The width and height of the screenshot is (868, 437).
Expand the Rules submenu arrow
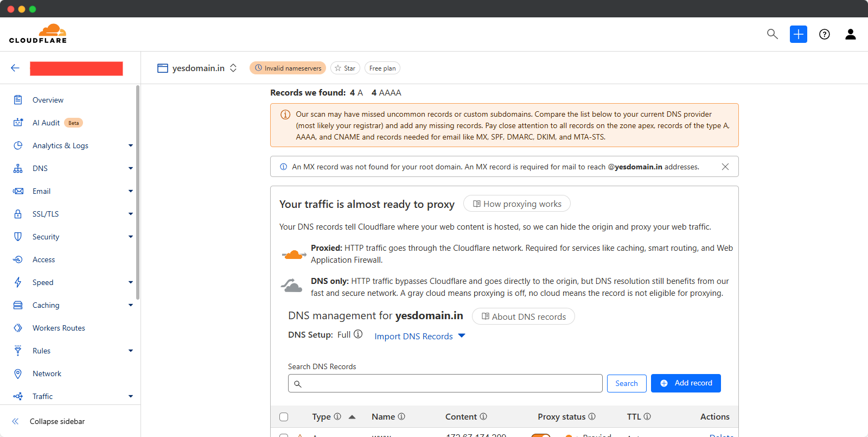click(131, 351)
